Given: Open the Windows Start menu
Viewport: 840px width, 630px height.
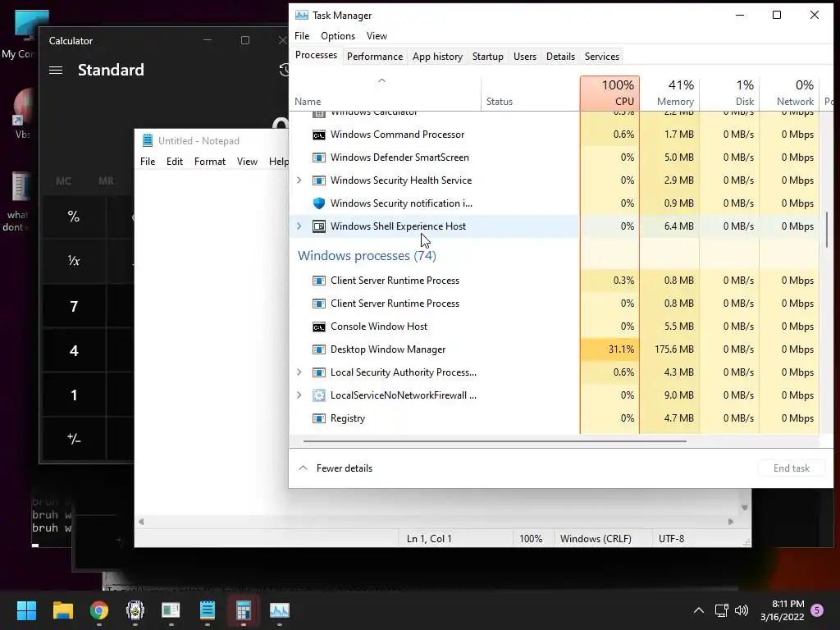Looking at the screenshot, I should (26, 610).
